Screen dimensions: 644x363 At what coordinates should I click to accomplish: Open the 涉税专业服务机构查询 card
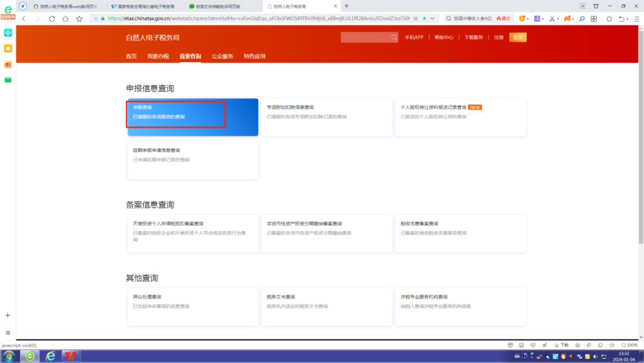point(460,307)
